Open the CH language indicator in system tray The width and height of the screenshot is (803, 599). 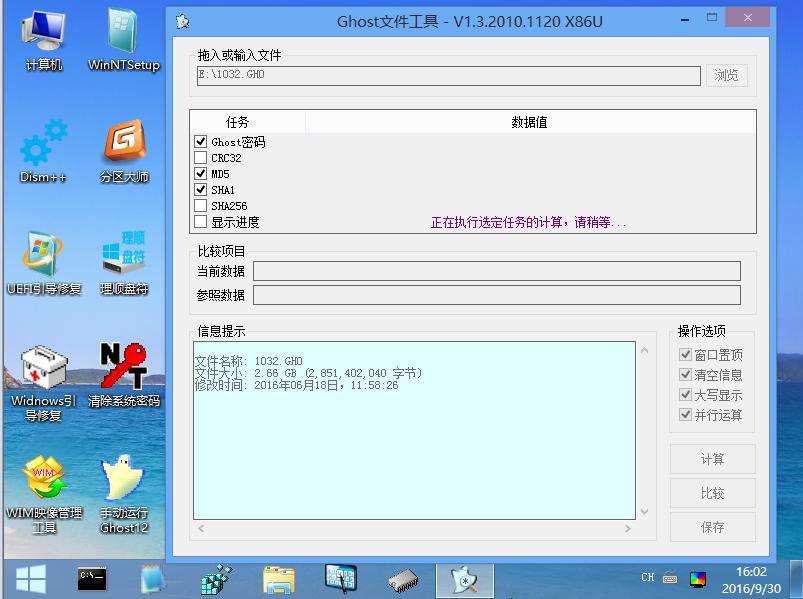tap(649, 578)
